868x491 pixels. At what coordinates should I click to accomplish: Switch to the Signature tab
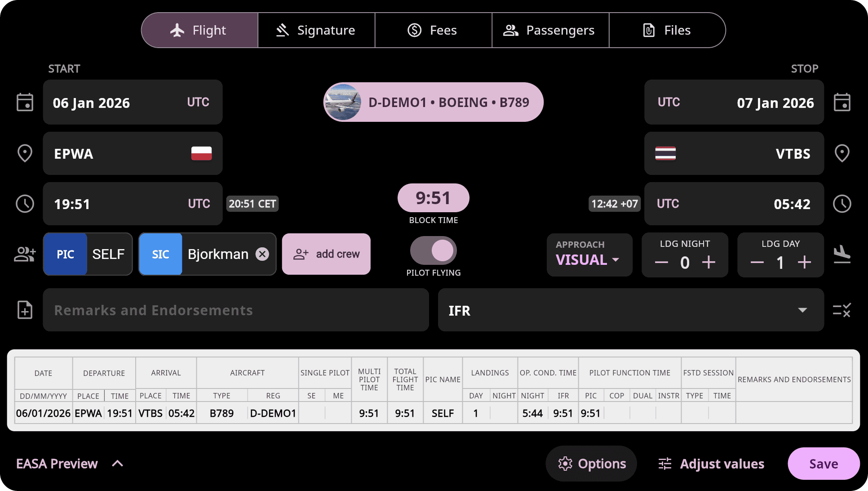316,30
